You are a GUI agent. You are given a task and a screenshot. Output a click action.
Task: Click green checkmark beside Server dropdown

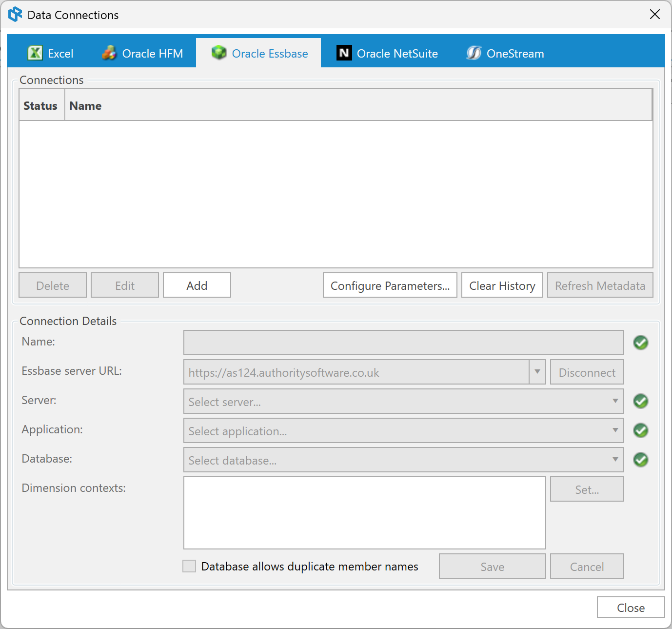pyautogui.click(x=640, y=401)
